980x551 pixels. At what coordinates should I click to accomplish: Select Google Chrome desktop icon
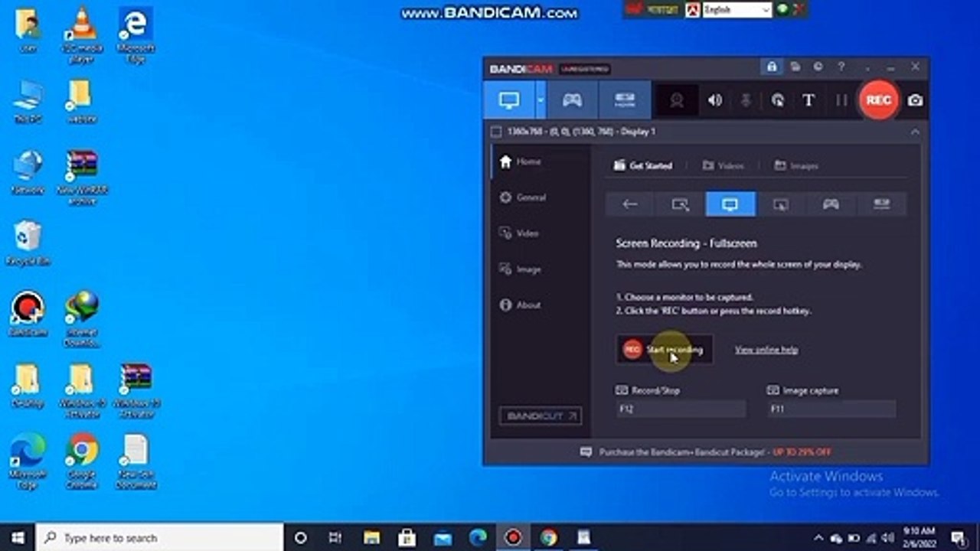point(81,461)
